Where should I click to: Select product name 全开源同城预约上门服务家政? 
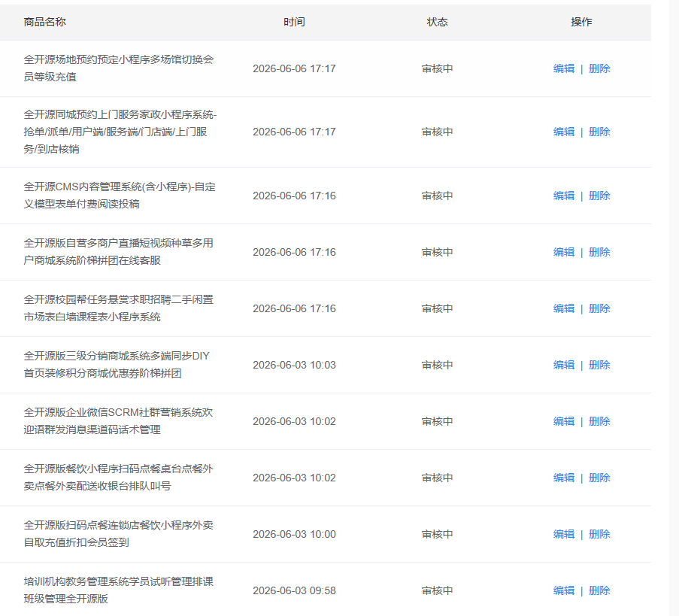tap(120, 132)
